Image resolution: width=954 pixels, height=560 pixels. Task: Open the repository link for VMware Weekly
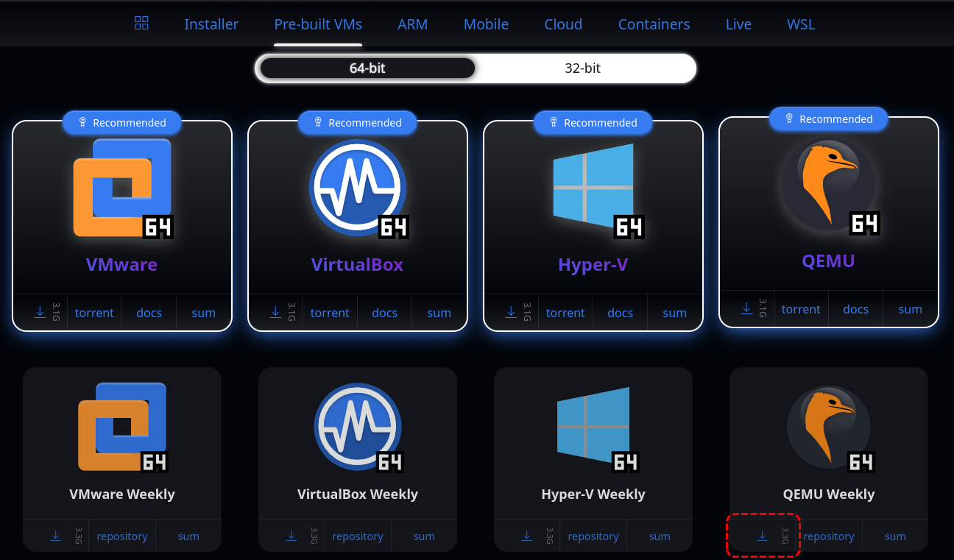pyautogui.click(x=122, y=536)
